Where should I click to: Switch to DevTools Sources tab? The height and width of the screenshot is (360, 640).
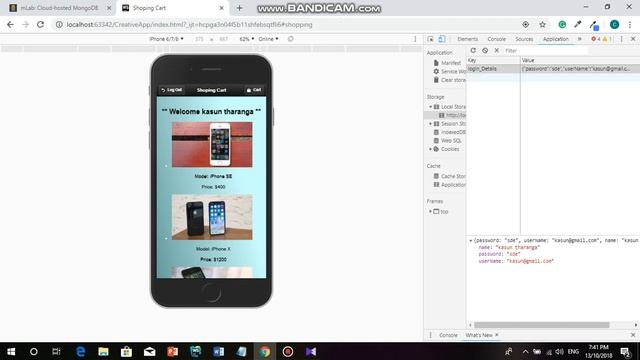[x=524, y=39]
